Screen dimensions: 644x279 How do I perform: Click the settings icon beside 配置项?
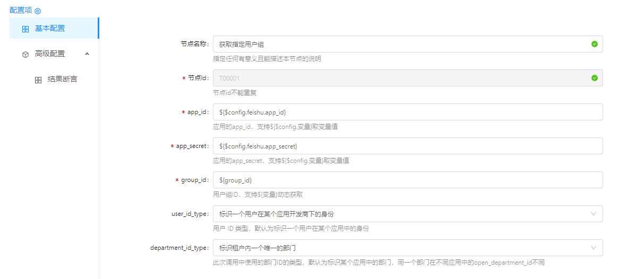38,11
